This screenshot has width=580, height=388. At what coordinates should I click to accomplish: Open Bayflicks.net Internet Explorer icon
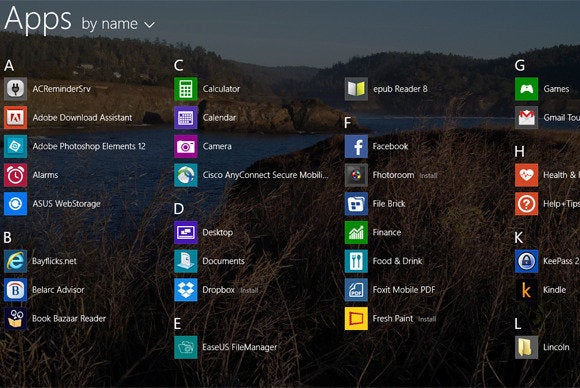point(16,261)
